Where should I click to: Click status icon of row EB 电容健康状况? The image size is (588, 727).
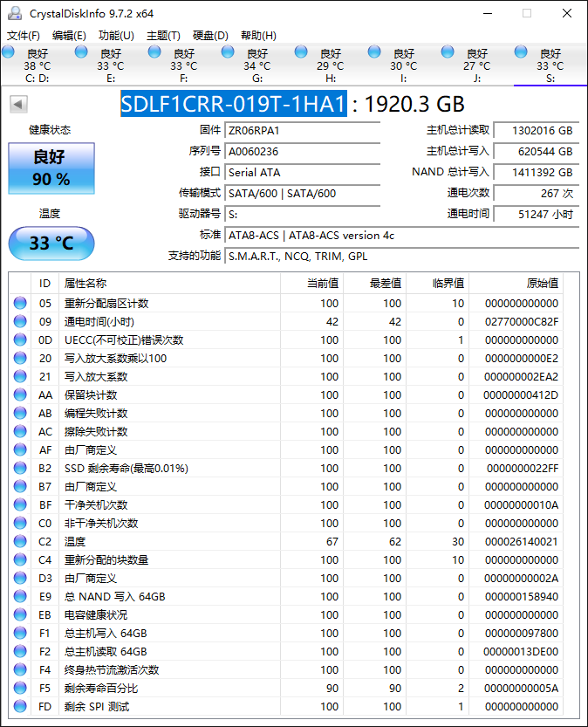pyautogui.click(x=20, y=614)
